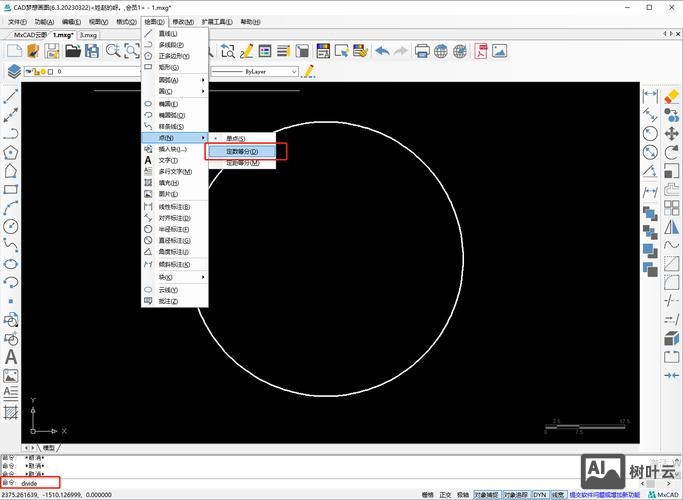This screenshot has height=500, width=683.
Task: Click the print icon in top toolbar
Action: 422,50
